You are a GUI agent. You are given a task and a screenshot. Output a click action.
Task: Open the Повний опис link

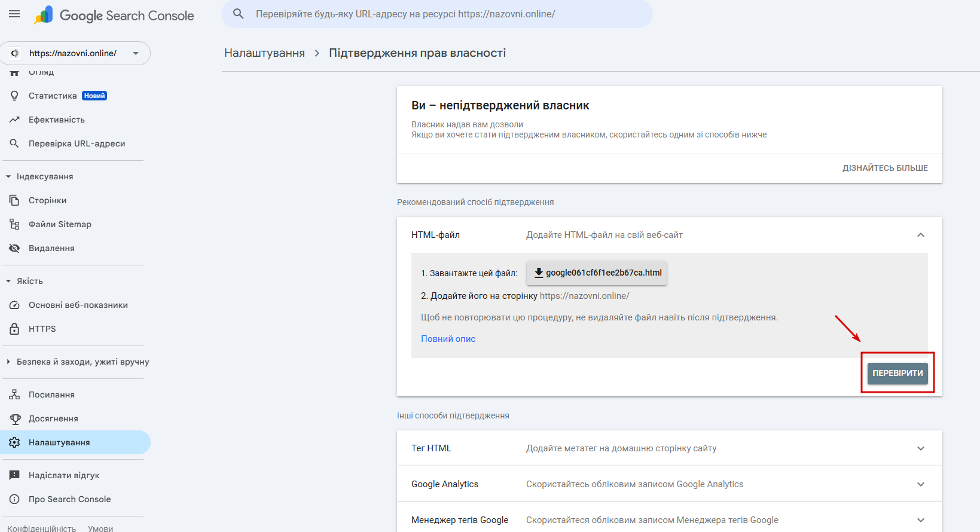448,339
